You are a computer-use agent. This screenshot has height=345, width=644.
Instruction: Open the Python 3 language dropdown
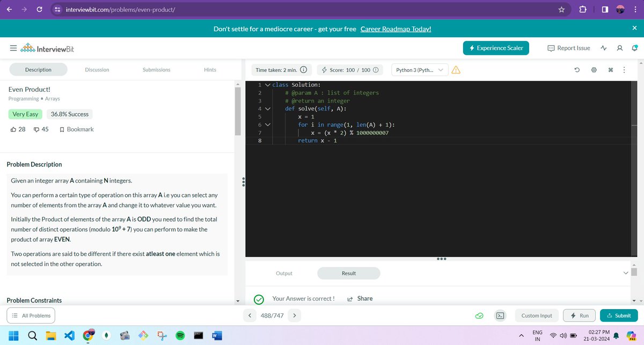coord(420,70)
